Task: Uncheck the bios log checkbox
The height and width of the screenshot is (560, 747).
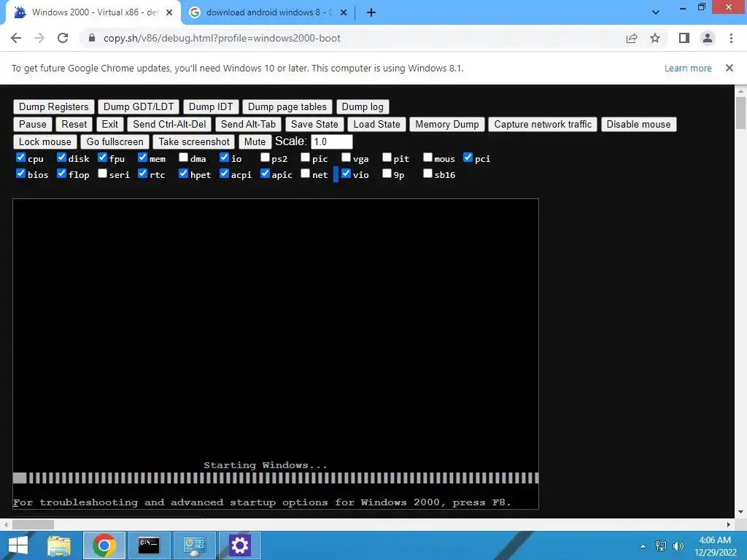Action: [20, 174]
